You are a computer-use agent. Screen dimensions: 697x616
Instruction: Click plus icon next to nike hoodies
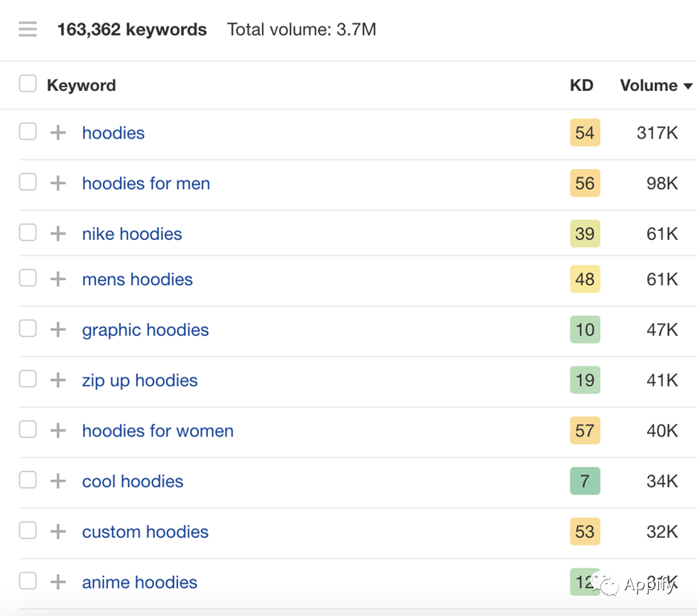pos(58,234)
